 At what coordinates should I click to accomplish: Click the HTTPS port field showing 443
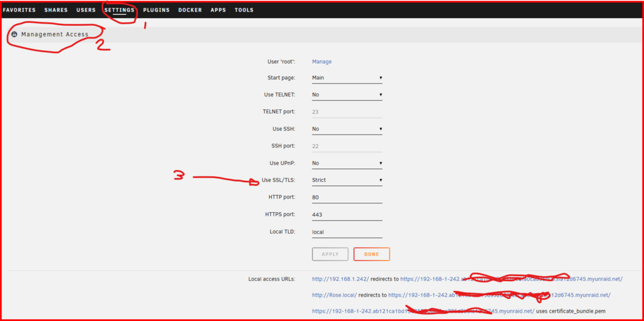point(347,215)
